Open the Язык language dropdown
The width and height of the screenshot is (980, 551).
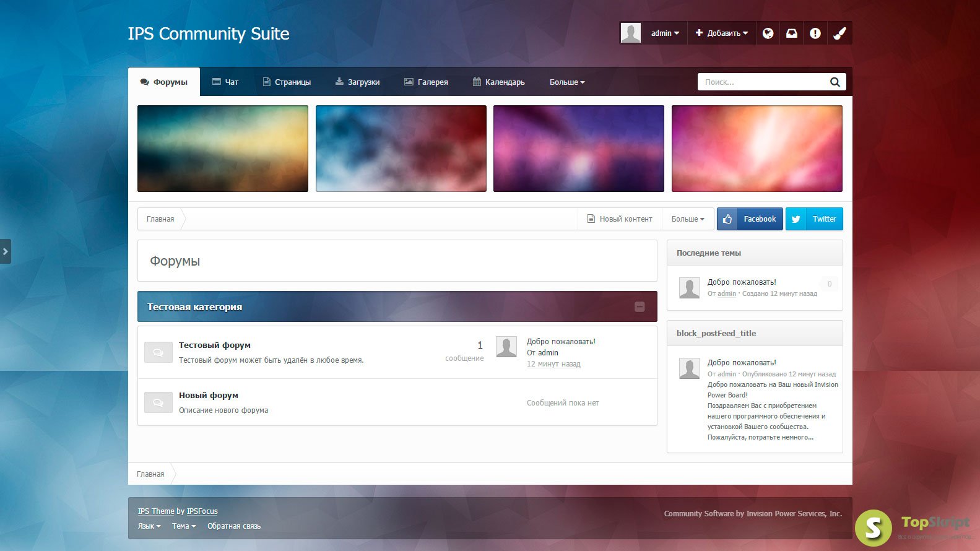coord(149,526)
